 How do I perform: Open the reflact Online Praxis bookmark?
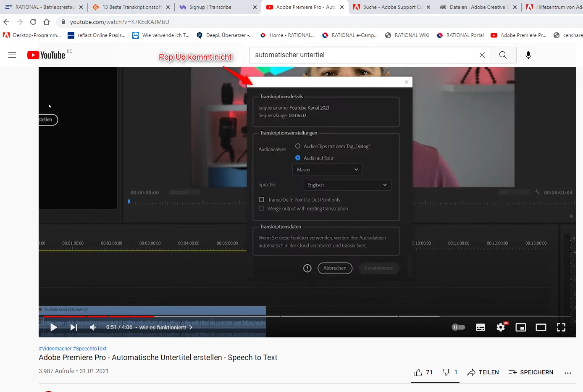pyautogui.click(x=97, y=35)
